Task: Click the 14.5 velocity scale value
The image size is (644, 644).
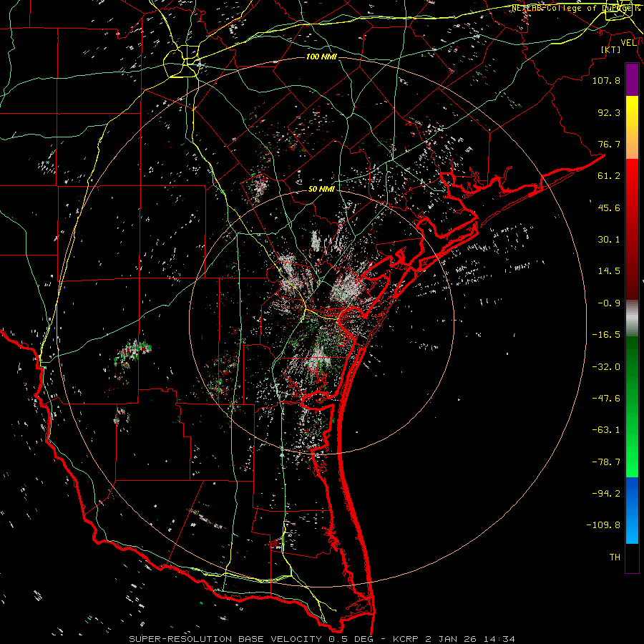Action: point(609,271)
